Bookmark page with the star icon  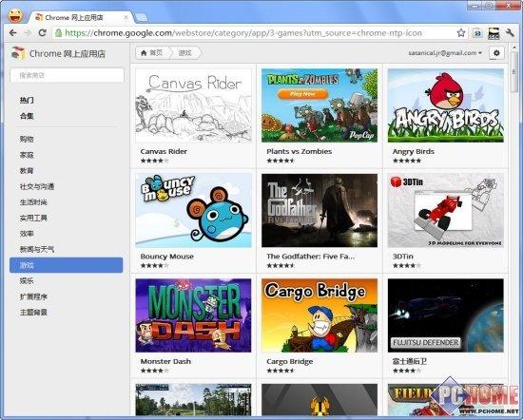click(x=461, y=32)
